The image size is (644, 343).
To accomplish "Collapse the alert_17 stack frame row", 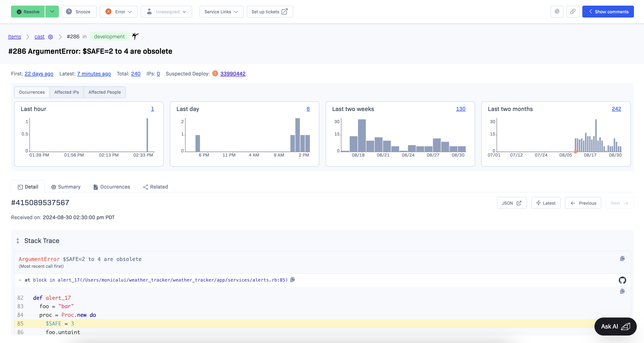I will [x=20, y=280].
